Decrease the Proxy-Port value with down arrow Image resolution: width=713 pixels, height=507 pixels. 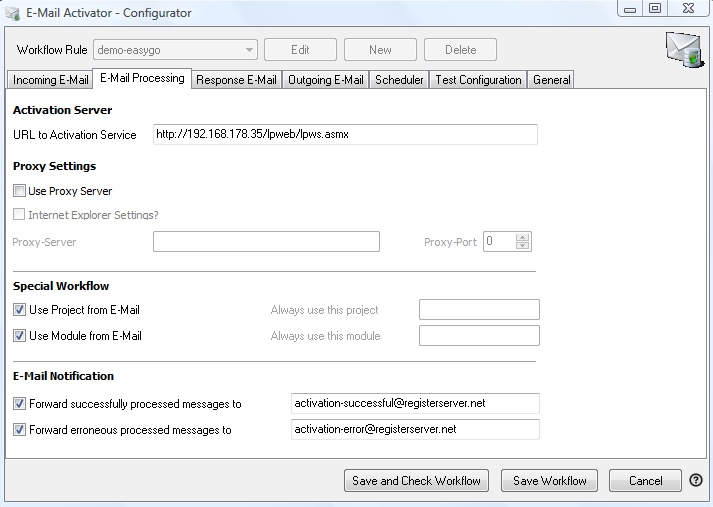(x=522, y=246)
